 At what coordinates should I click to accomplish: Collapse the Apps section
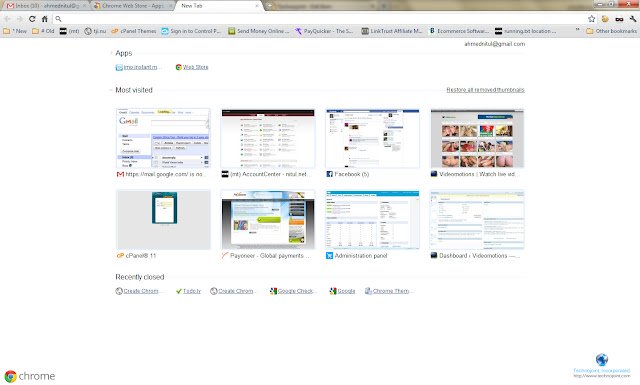pos(111,53)
